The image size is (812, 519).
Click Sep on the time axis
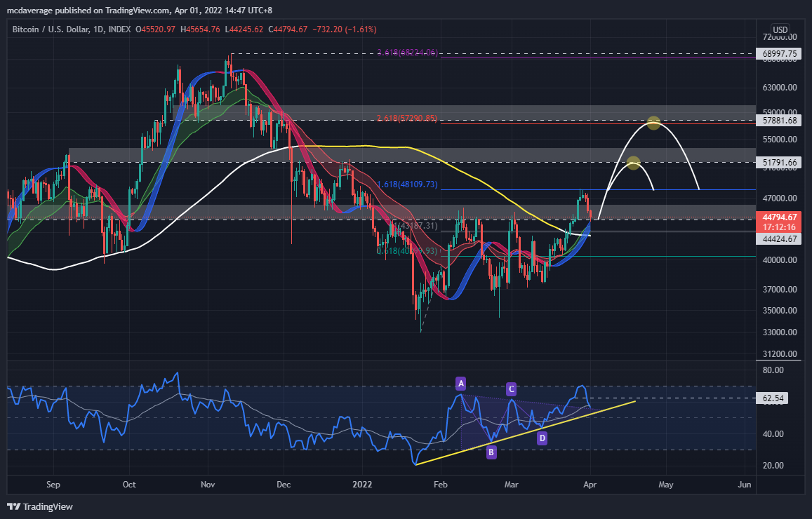(53, 485)
